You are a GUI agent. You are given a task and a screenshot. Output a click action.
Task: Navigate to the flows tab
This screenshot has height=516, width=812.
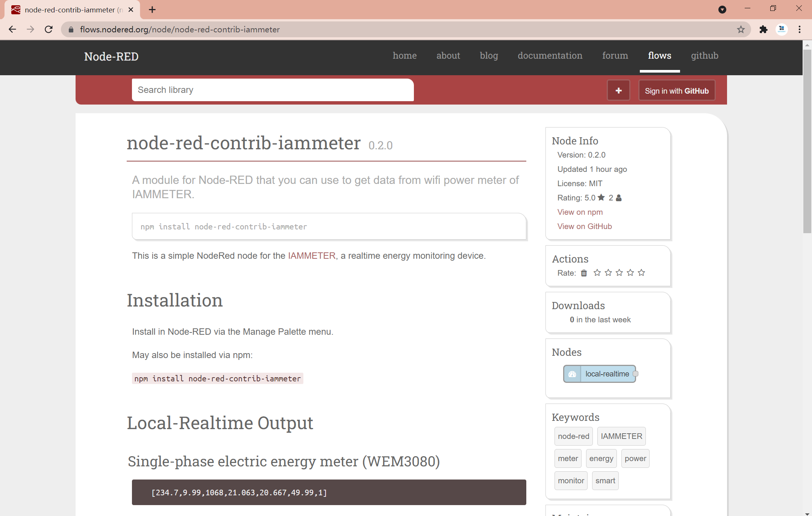pos(660,55)
